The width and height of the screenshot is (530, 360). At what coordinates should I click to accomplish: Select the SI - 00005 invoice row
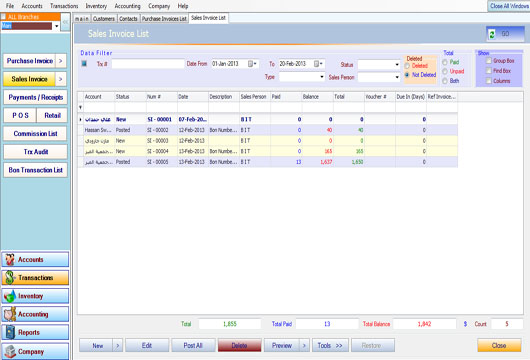268,162
